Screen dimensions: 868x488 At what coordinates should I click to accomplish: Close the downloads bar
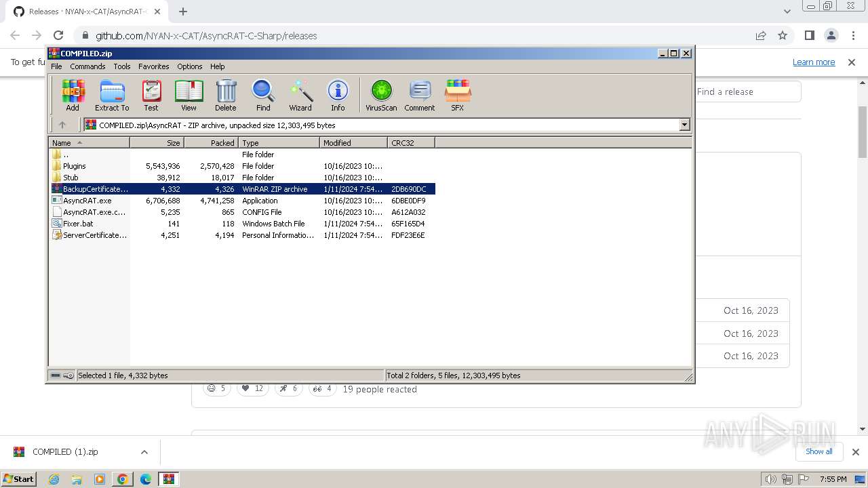pos(855,452)
